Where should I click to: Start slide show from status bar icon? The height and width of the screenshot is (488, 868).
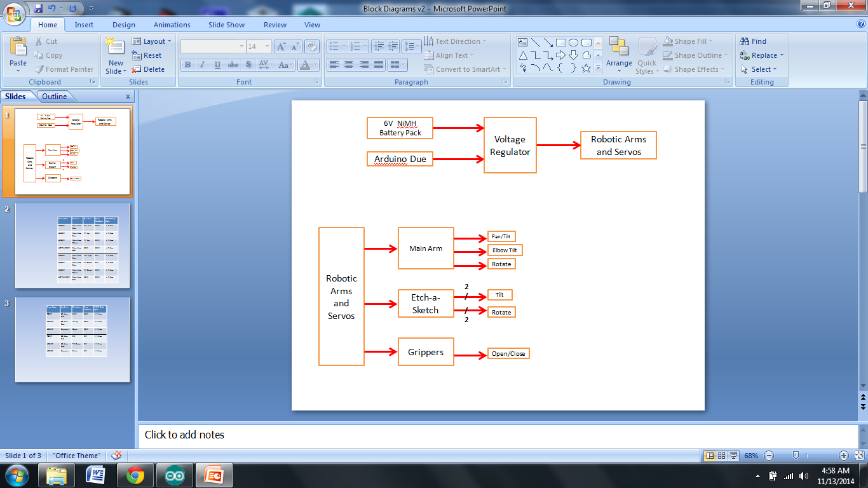[x=734, y=456]
